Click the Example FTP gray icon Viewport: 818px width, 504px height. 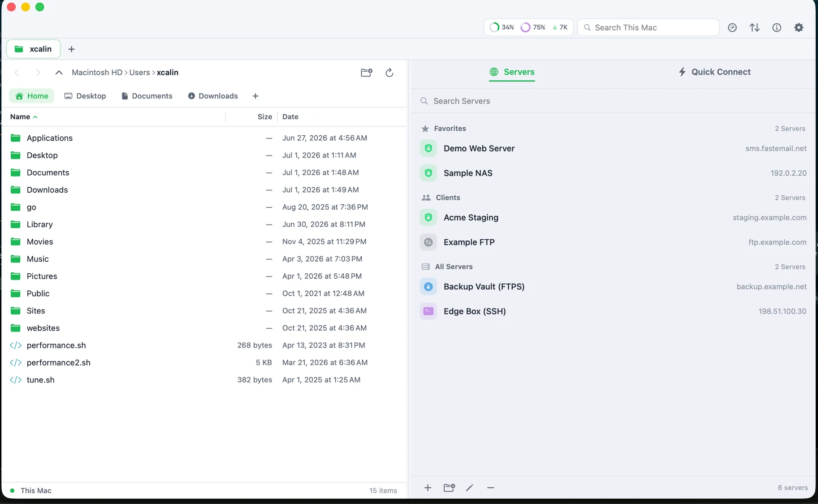[x=428, y=242]
